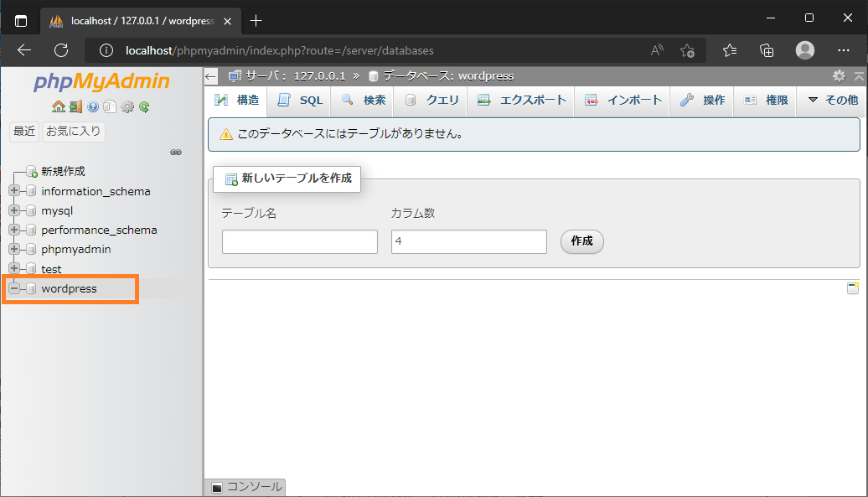Open a new browser tab
Screen dimensions: 868x497
coord(256,21)
